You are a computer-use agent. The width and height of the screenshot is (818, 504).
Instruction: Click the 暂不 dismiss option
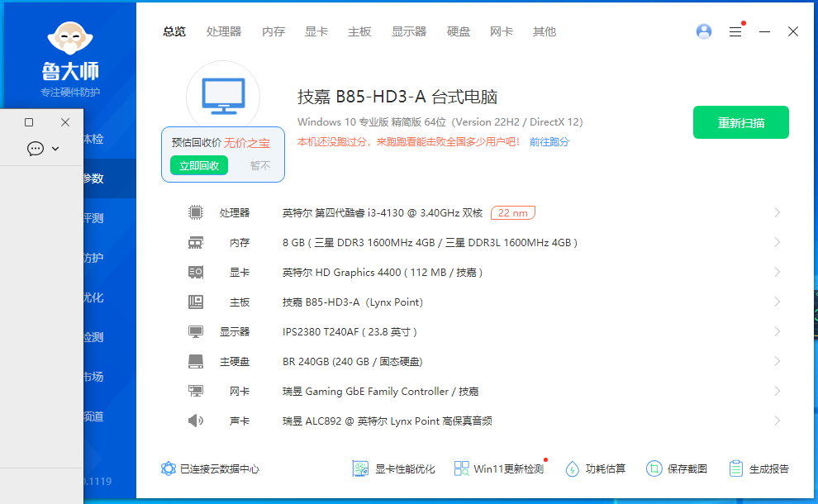(260, 165)
